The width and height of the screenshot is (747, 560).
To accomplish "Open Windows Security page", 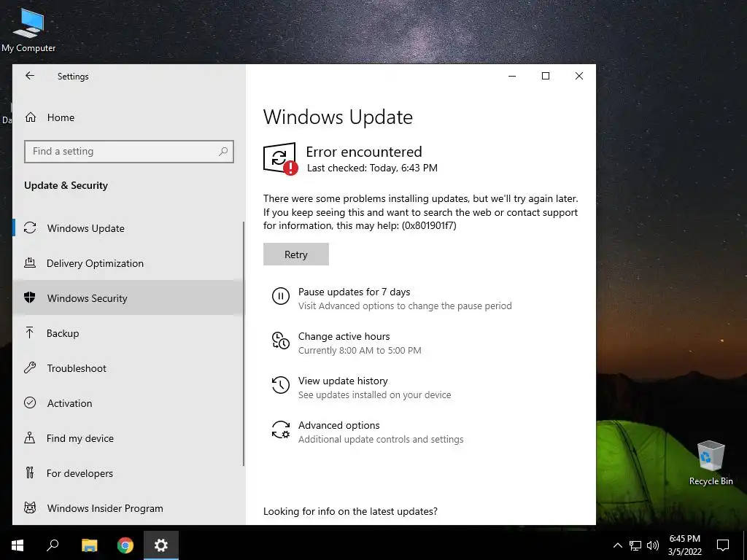I will (x=128, y=298).
